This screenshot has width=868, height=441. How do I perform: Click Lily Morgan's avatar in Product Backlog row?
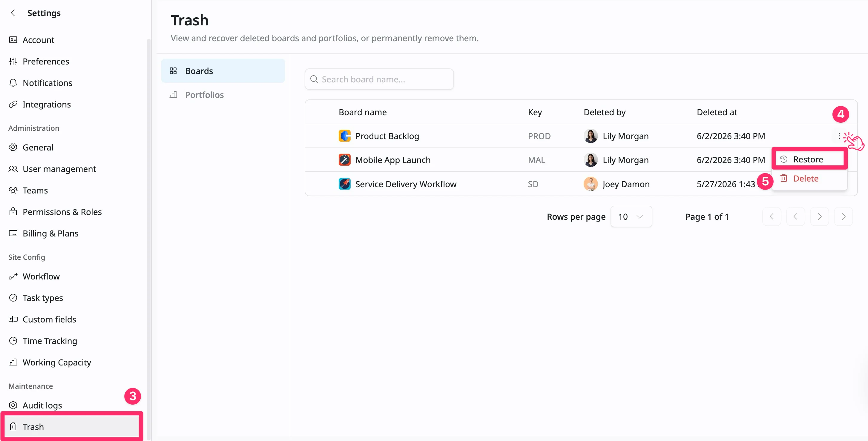pyautogui.click(x=591, y=136)
